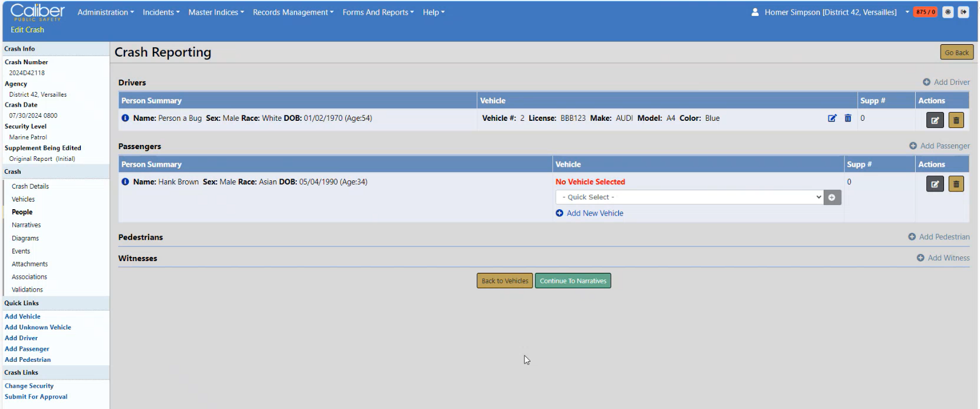Image resolution: width=980 pixels, height=409 pixels.
Task: Click the blue edit vehicle icon for the Audi
Action: pyautogui.click(x=832, y=118)
